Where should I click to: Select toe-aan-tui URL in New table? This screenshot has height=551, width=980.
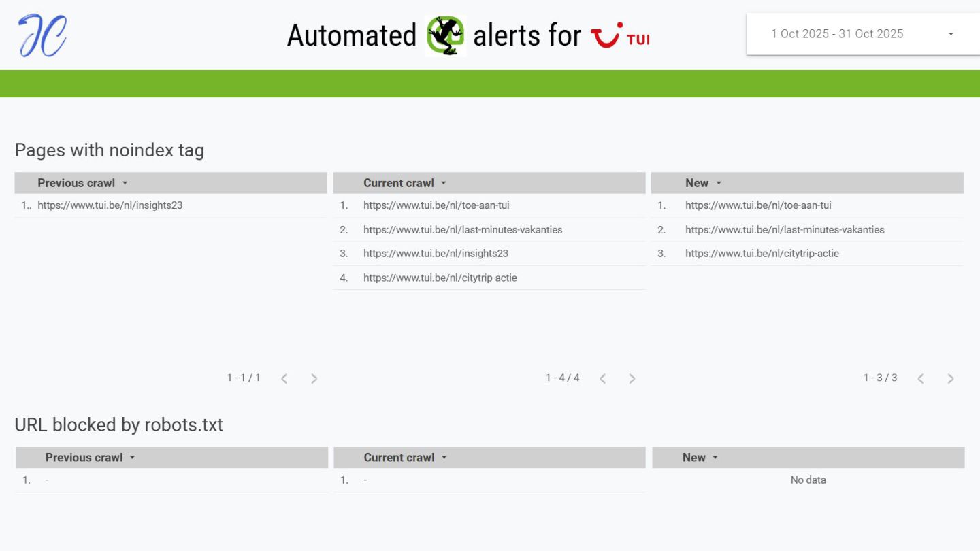758,205
